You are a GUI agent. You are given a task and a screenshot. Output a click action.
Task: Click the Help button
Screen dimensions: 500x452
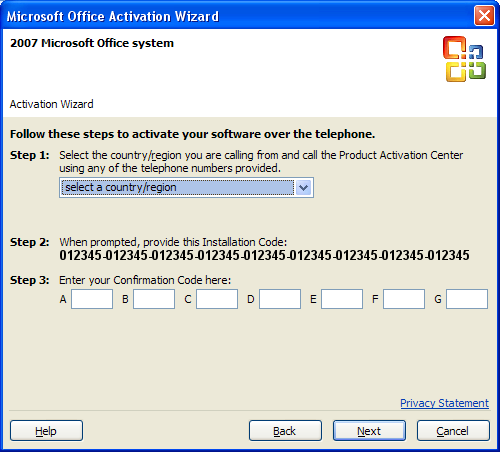pos(46,431)
